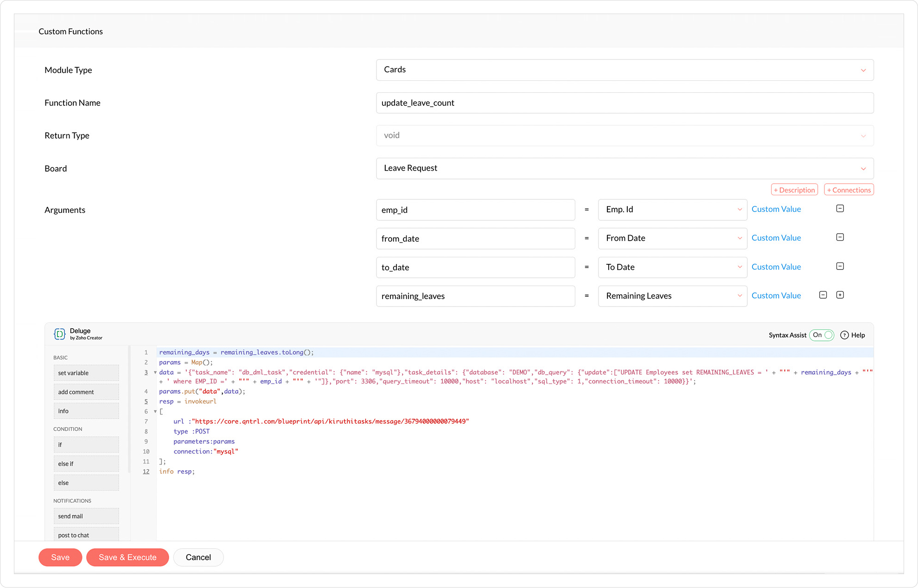Click the Function Name input field
The image size is (918, 588).
coord(625,103)
